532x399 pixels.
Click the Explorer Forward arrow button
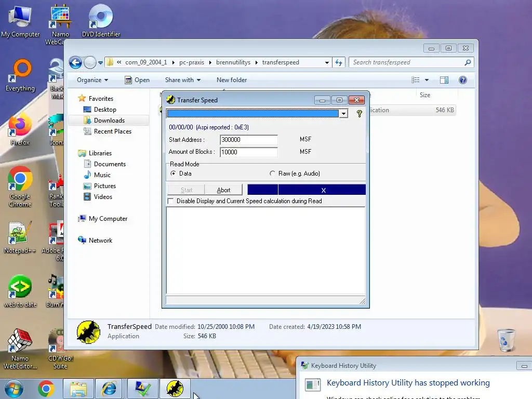coord(90,62)
